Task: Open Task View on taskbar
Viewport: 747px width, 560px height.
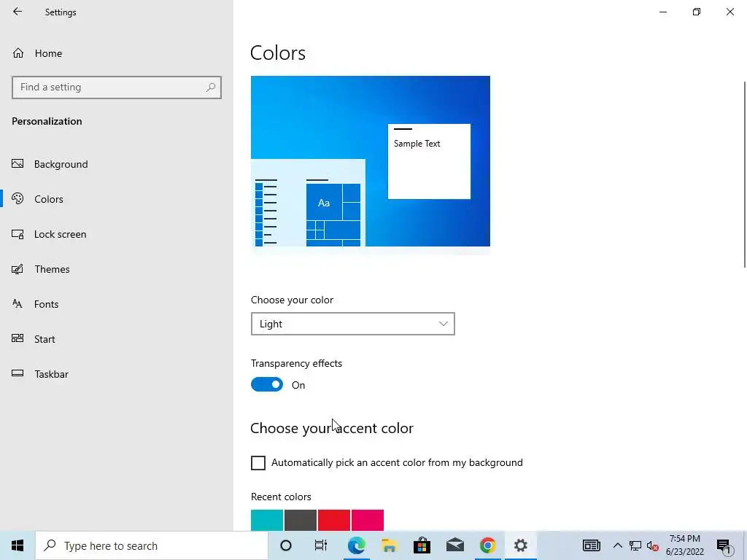Action: (x=321, y=545)
